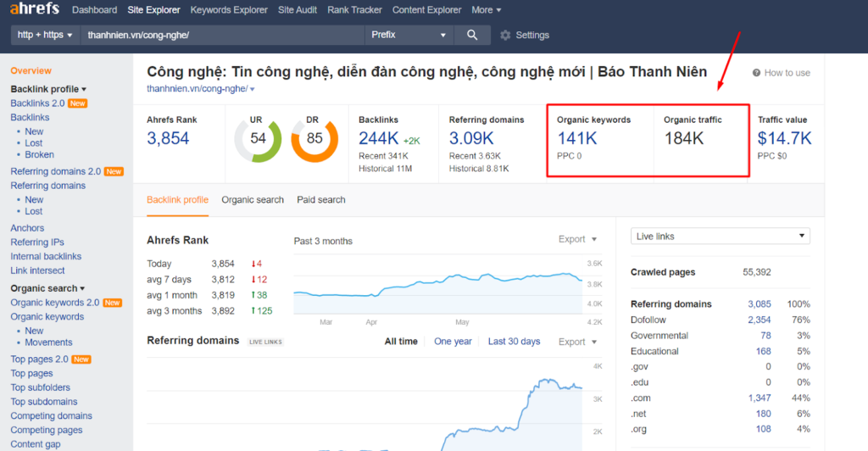
Task: Click the Governmental count 78
Action: [x=765, y=336]
